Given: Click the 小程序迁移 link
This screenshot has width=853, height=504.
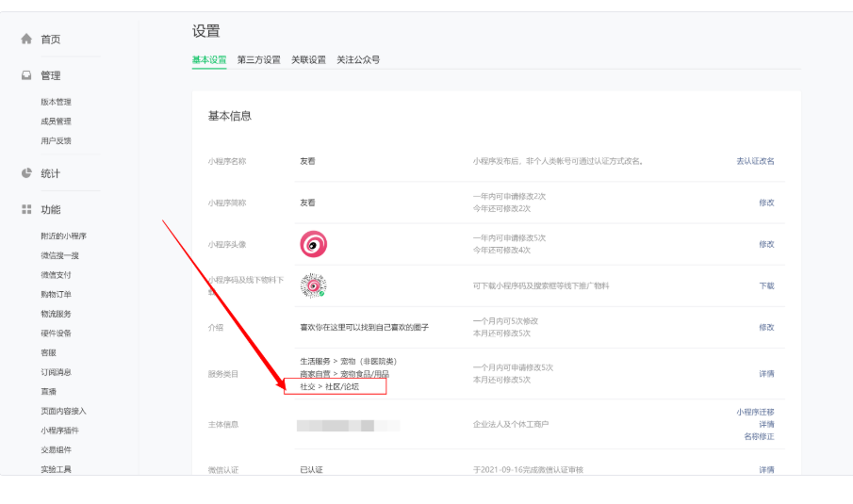Looking at the screenshot, I should pyautogui.click(x=755, y=412).
